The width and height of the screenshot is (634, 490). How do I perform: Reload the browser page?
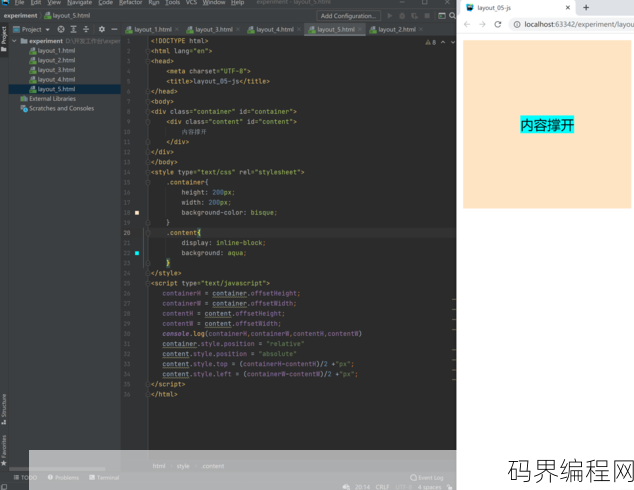click(498, 24)
